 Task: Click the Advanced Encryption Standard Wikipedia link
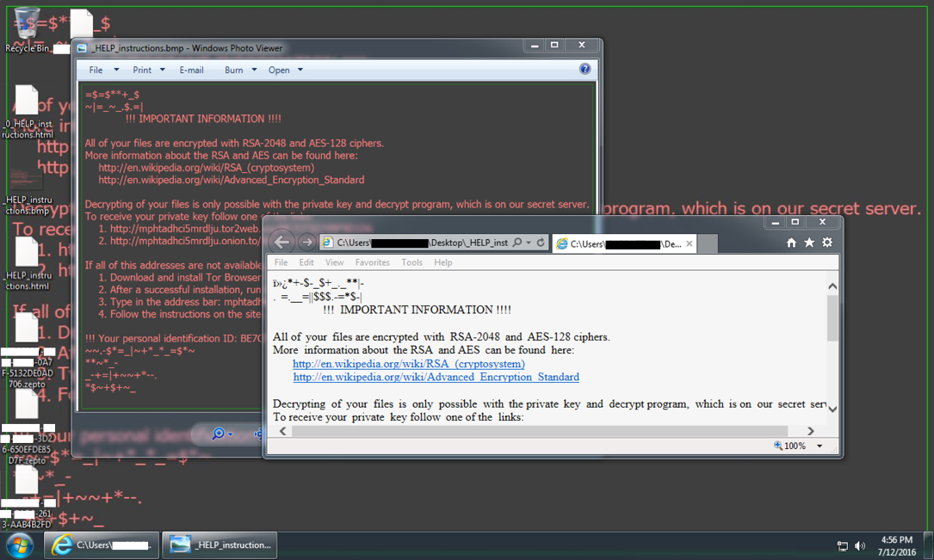(436, 377)
